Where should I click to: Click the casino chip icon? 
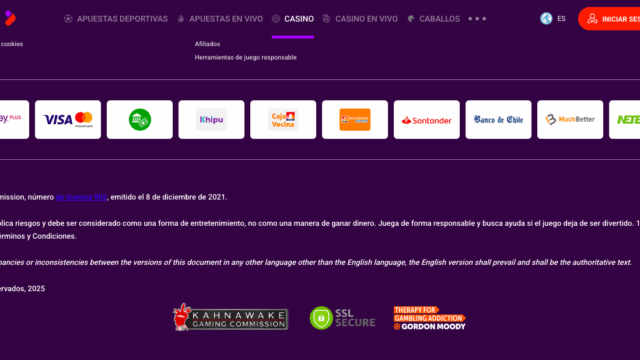point(276,19)
